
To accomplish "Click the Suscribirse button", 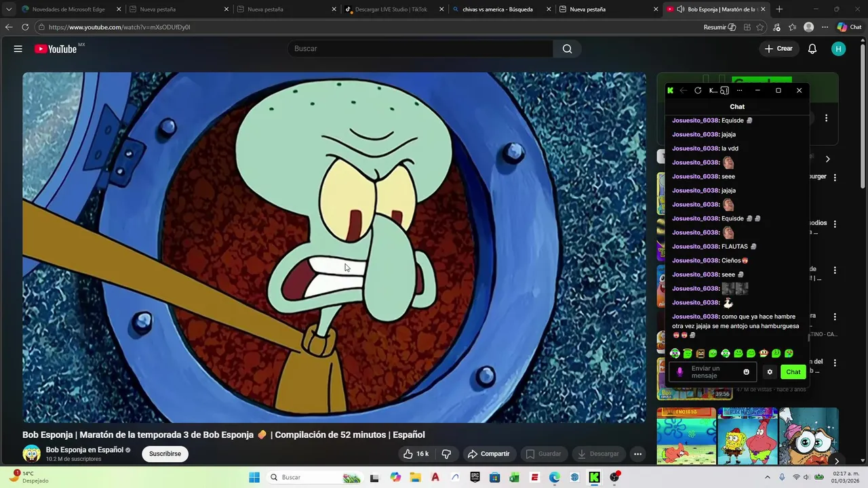I will click(x=165, y=453).
